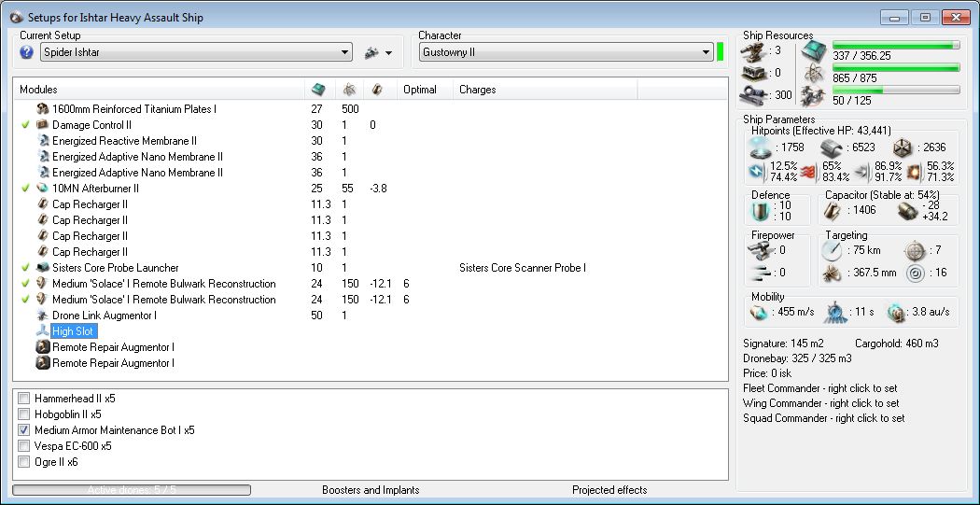Select the 1600mm Reinforced Titanium Plates icon

(x=43, y=109)
